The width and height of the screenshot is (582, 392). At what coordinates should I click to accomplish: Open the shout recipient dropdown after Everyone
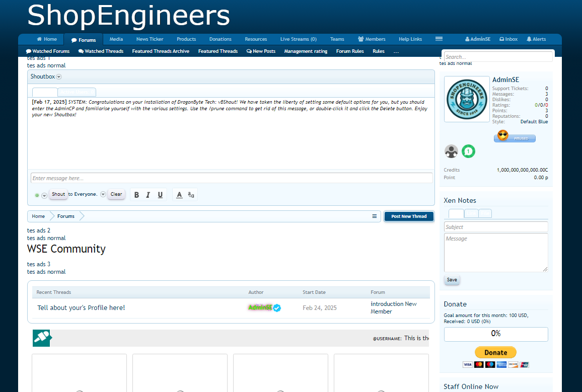coord(103,194)
